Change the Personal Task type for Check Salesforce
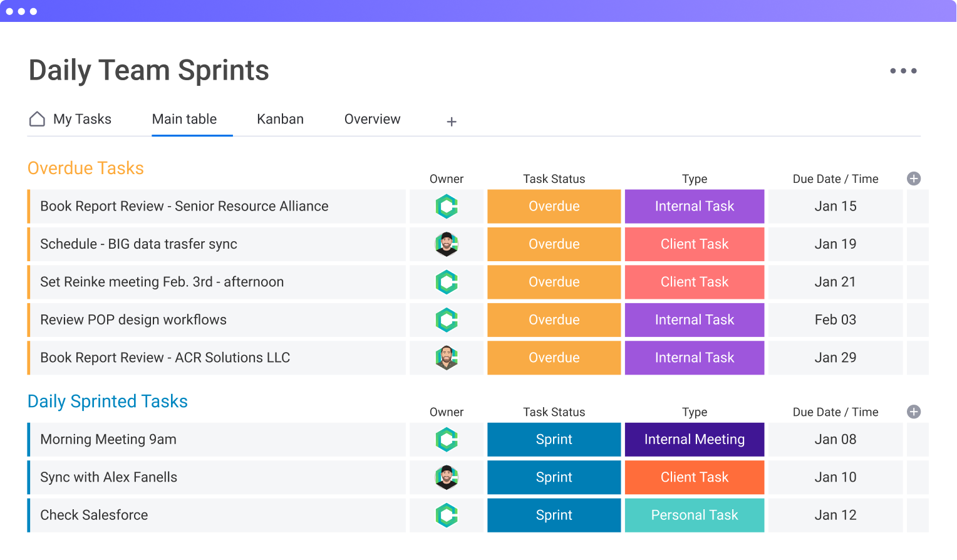The image size is (957, 560). coord(694,515)
